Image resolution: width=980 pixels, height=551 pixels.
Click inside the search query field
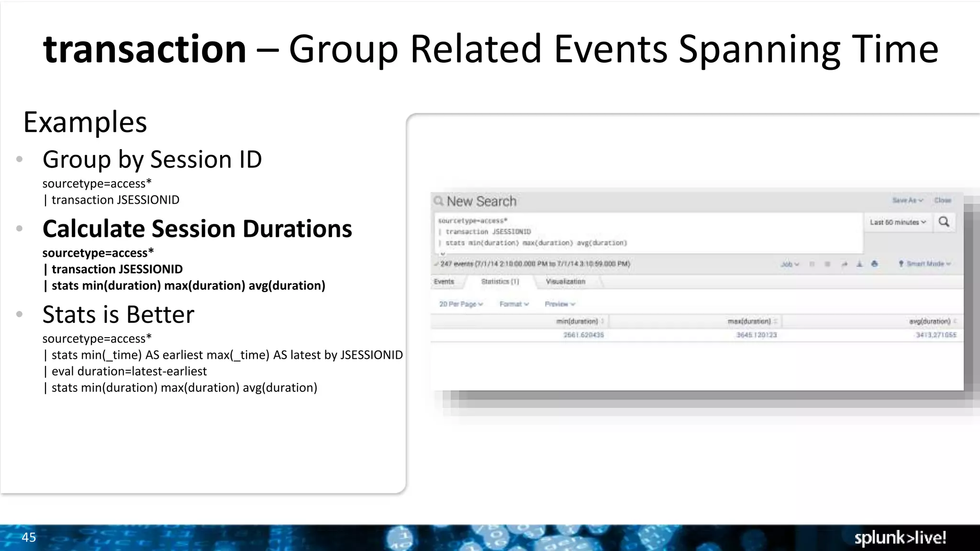[x=650, y=232]
